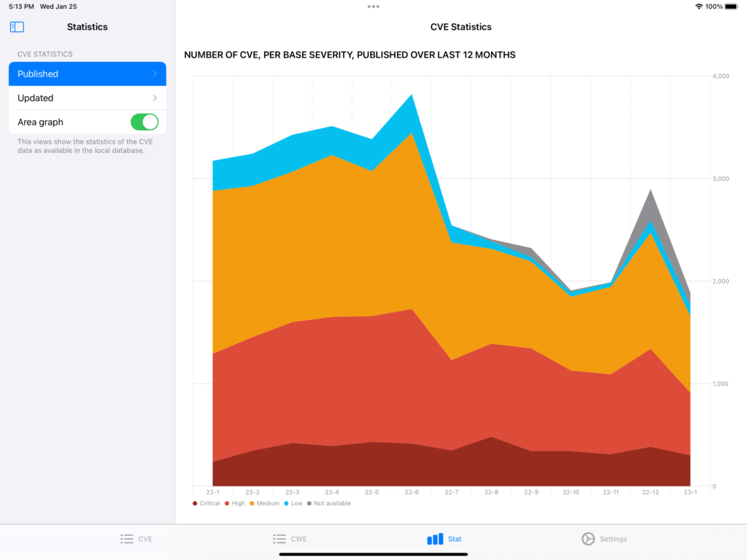The height and width of the screenshot is (560, 747).
Task: Tap the CVE list icon in tab bar
Action: coord(127,539)
